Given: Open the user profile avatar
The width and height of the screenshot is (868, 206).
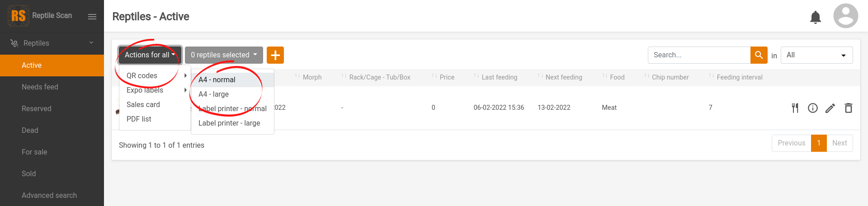Looking at the screenshot, I should [x=845, y=16].
